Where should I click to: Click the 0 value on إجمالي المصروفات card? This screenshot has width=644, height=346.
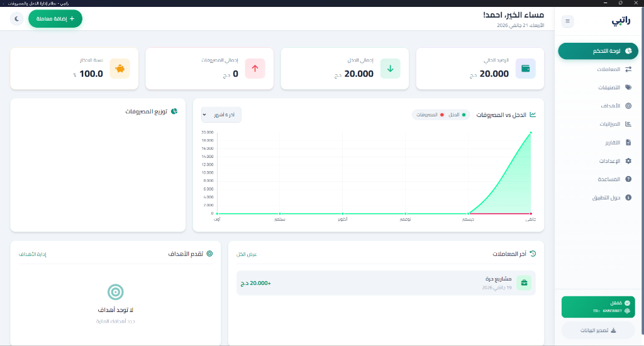(235, 74)
